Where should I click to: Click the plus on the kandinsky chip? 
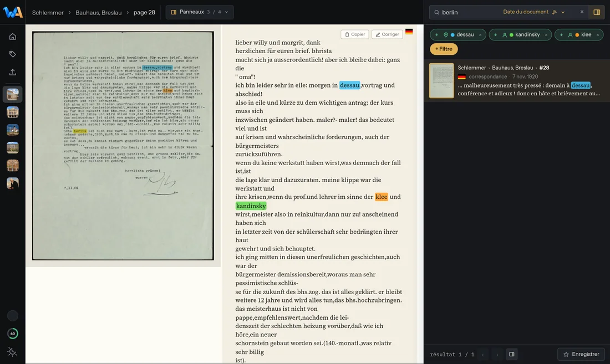tap(495, 34)
